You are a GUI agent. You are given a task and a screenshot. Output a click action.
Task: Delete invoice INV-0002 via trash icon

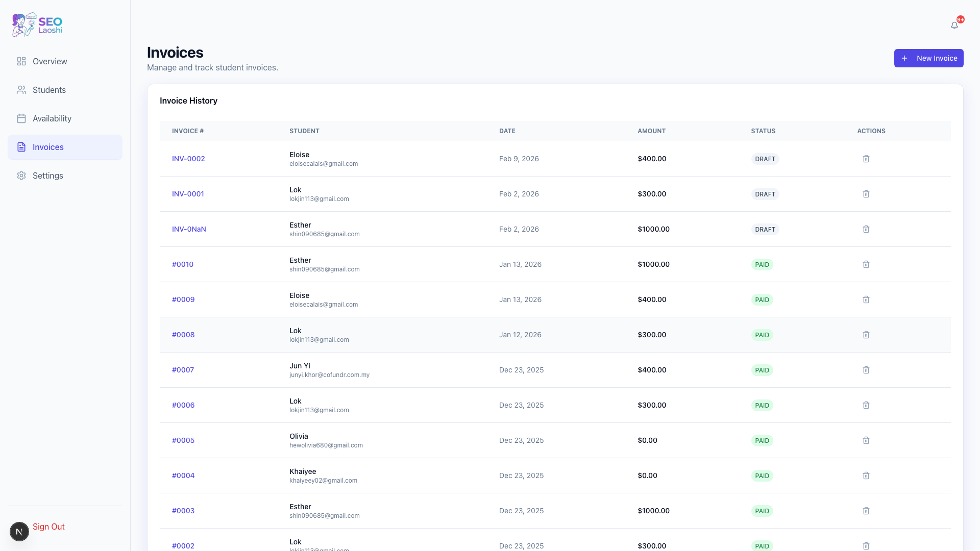point(866,159)
